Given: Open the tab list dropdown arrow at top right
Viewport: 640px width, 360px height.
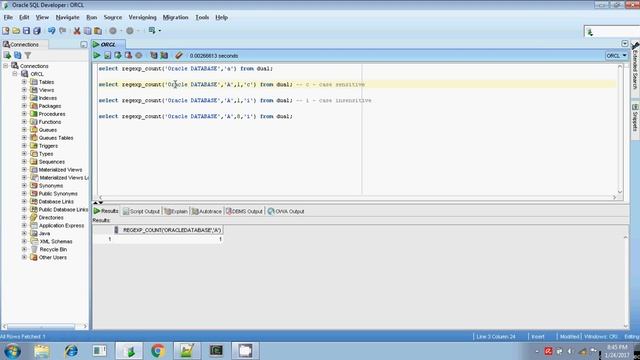Looking at the screenshot, I should (x=624, y=43).
